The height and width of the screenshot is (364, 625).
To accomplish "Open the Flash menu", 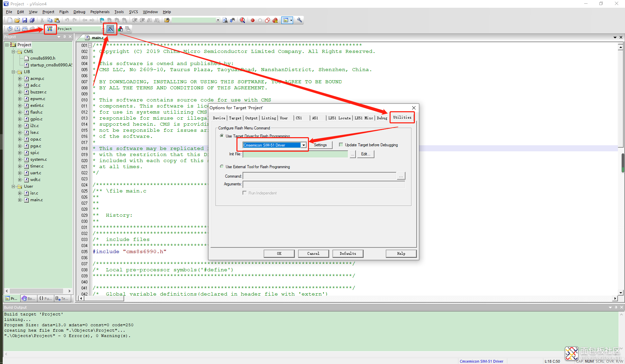I will [64, 12].
